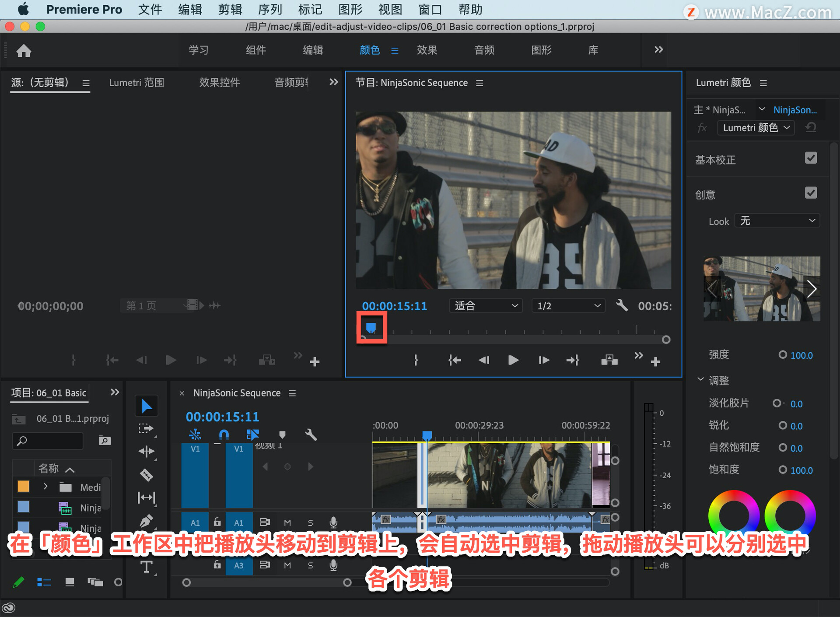This screenshot has height=617, width=840.
Task: Select the Razor tool
Action: point(146,475)
